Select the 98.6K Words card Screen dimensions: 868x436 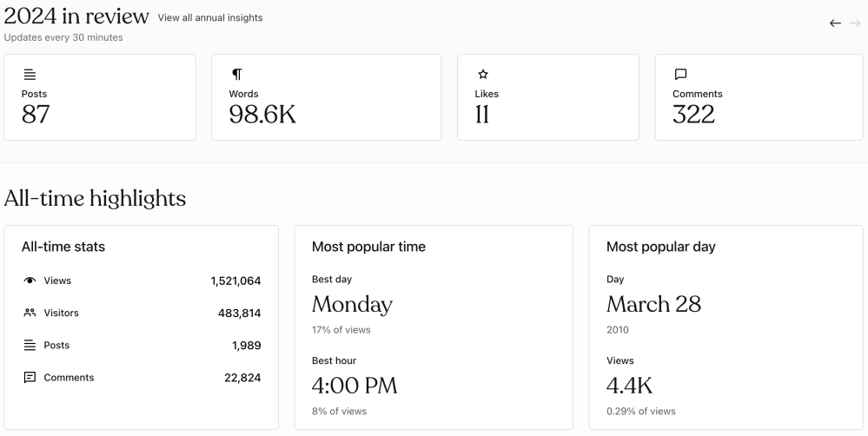coord(326,97)
